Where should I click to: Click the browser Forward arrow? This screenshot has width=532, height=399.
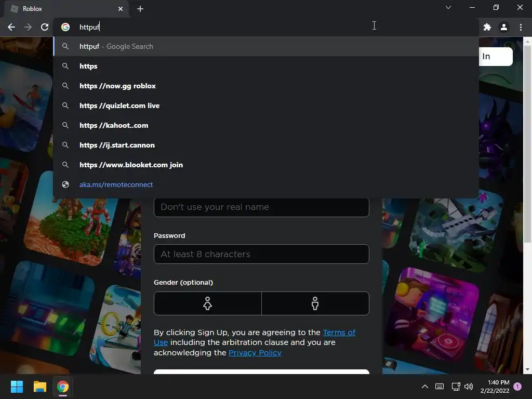(x=28, y=27)
